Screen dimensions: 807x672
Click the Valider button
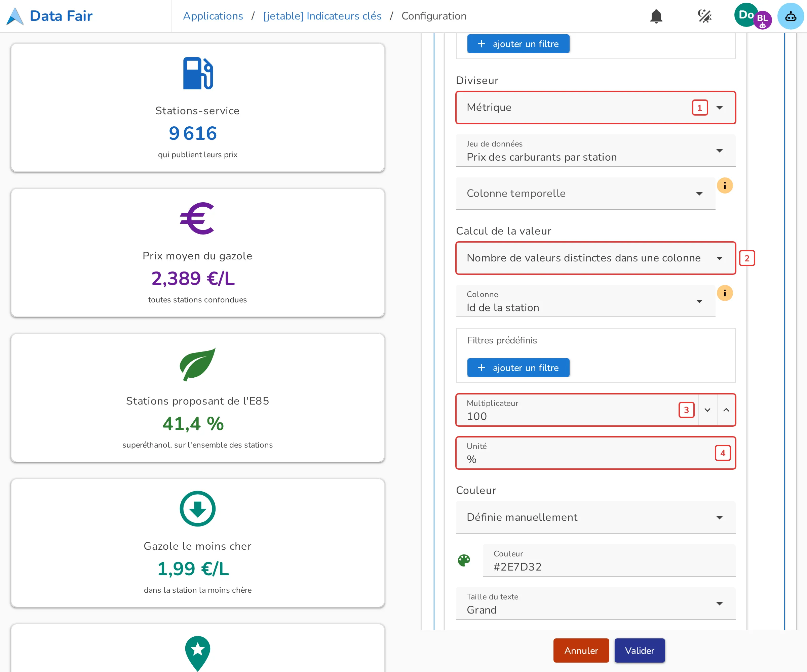pos(640,650)
